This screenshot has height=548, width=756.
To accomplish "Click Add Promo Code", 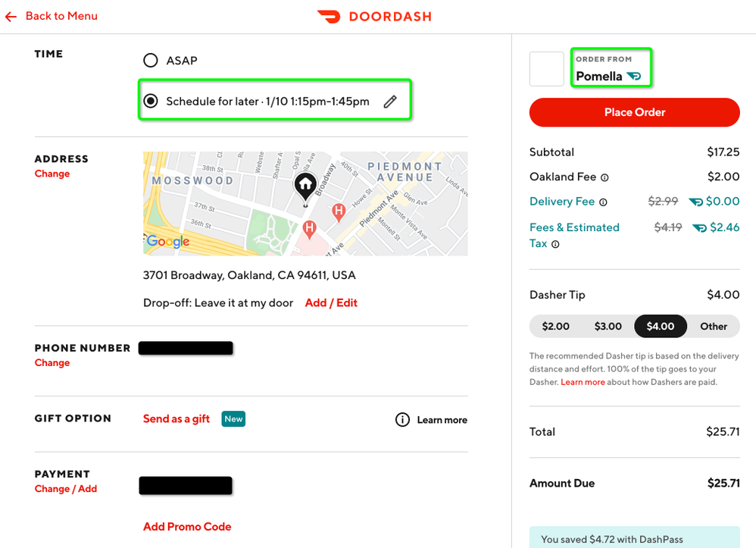I will pos(187,527).
